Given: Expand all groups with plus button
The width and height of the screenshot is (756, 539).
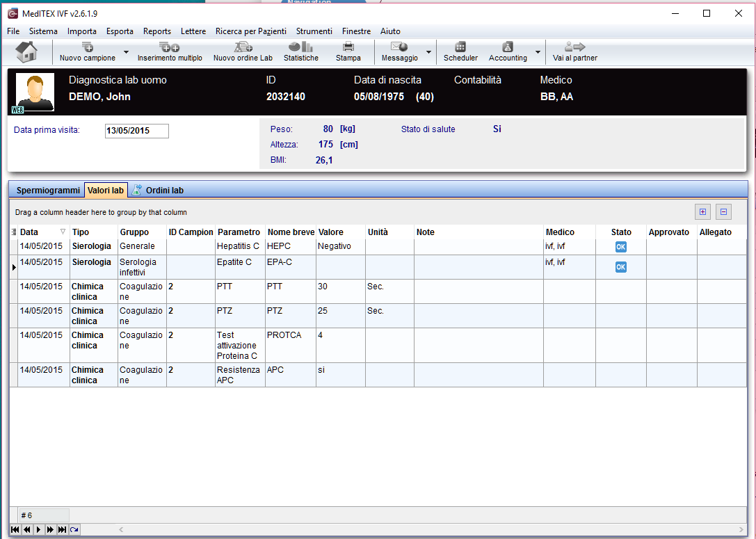Looking at the screenshot, I should pos(702,211).
